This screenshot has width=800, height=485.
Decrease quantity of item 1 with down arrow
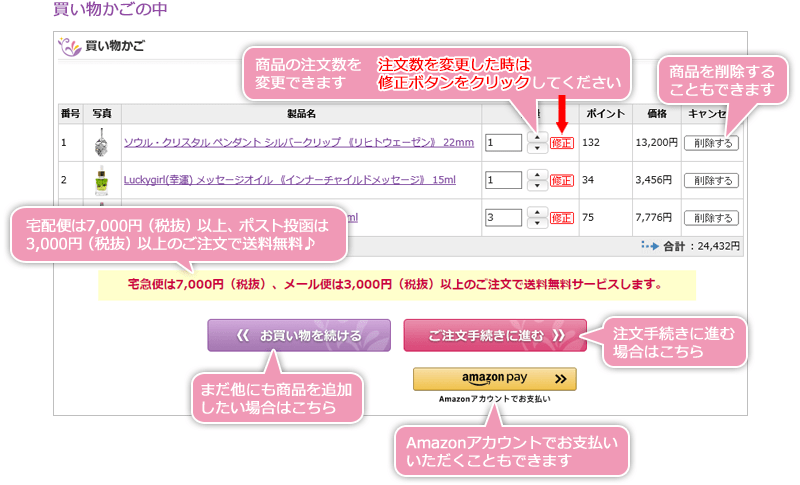click(x=537, y=149)
